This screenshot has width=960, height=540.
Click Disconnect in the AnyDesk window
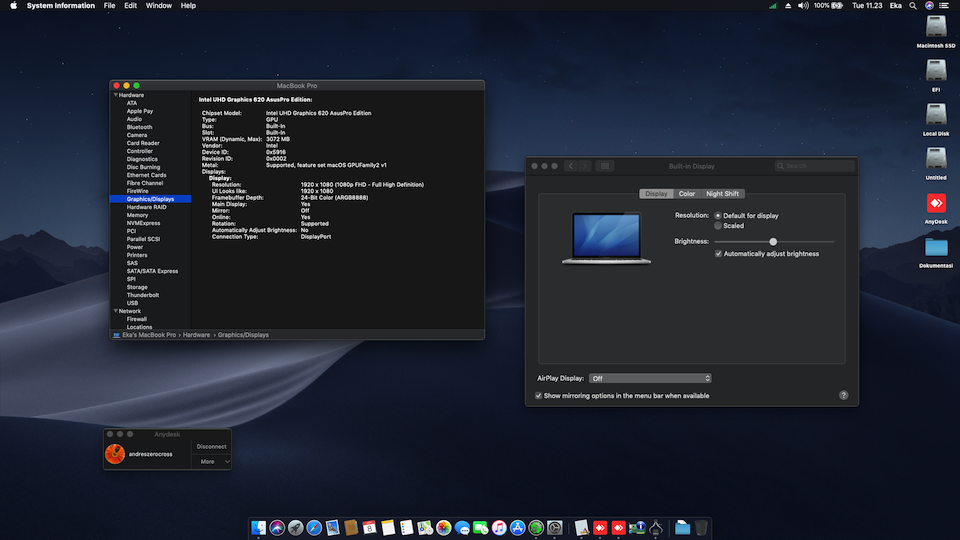[211, 446]
